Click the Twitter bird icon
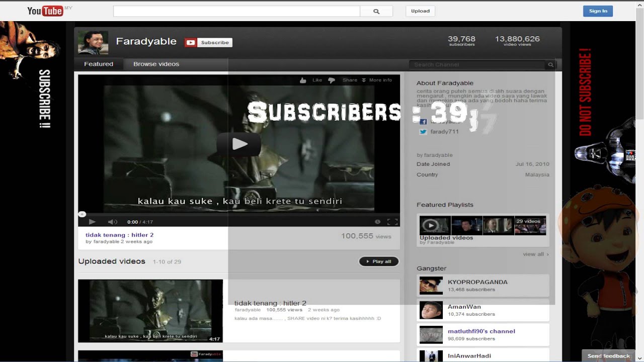 (423, 132)
